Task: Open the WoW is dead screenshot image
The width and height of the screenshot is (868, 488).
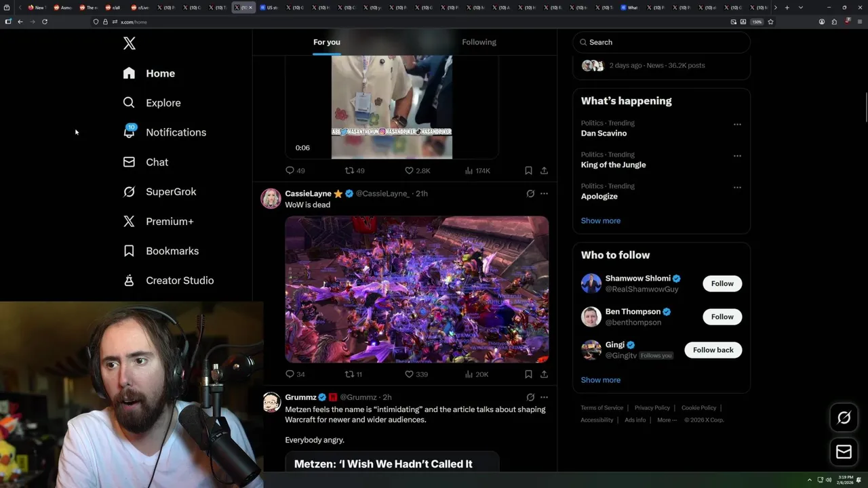Action: [x=416, y=289]
